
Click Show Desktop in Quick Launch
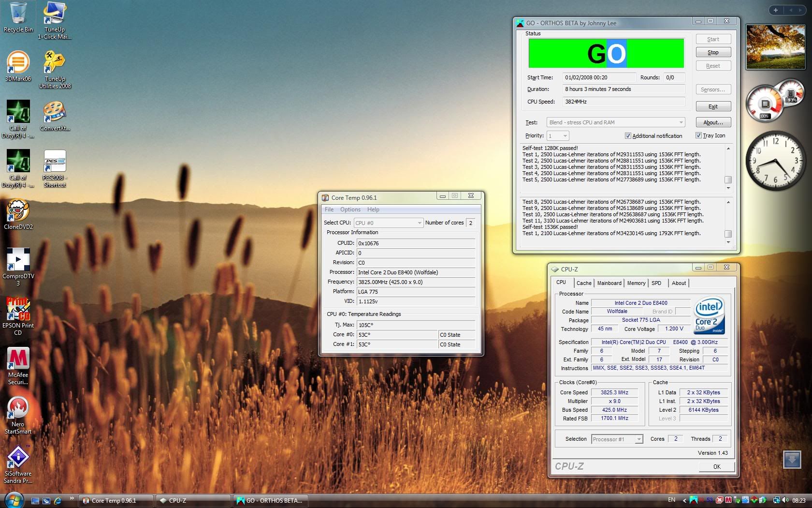35,501
